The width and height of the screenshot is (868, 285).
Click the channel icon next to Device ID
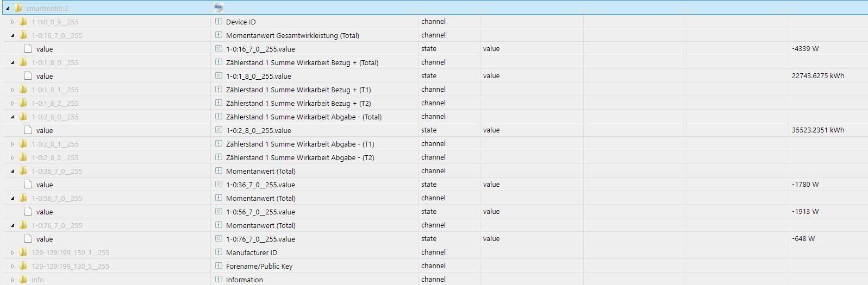coord(218,22)
